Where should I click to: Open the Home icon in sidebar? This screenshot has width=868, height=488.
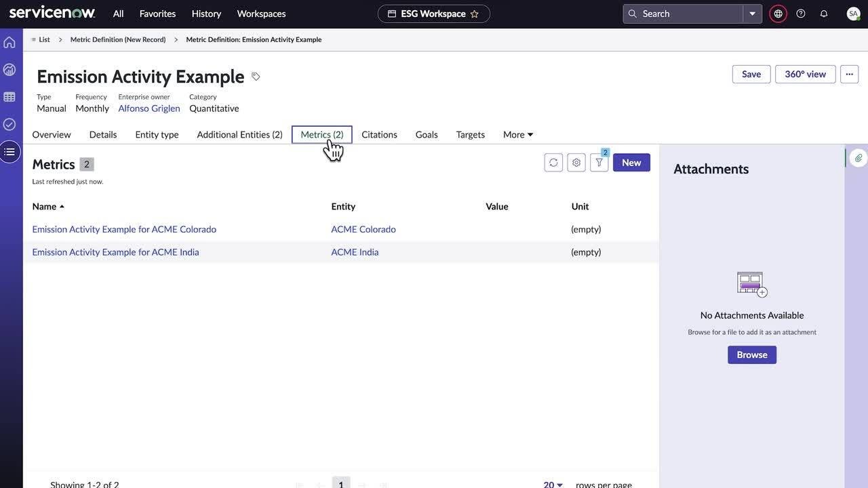(x=9, y=42)
